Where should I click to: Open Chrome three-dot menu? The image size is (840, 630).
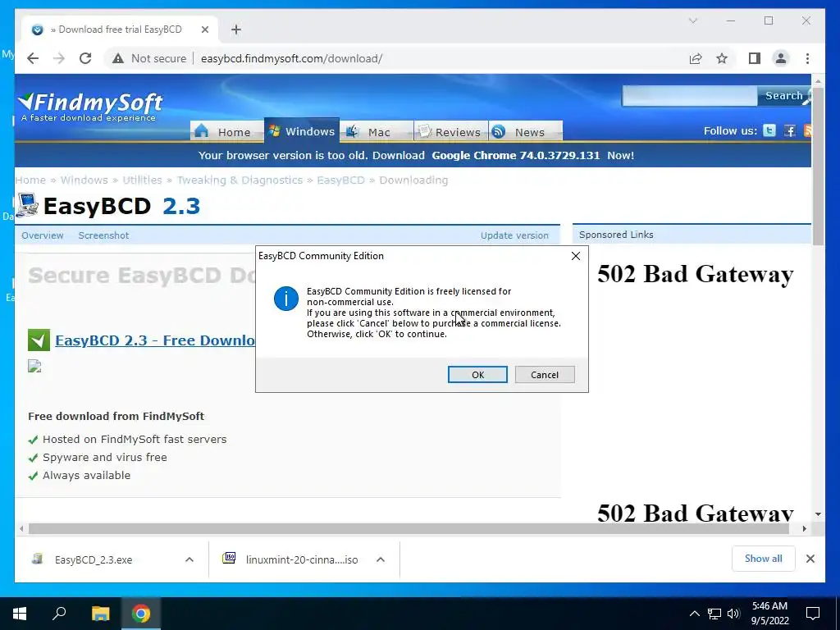[807, 58]
